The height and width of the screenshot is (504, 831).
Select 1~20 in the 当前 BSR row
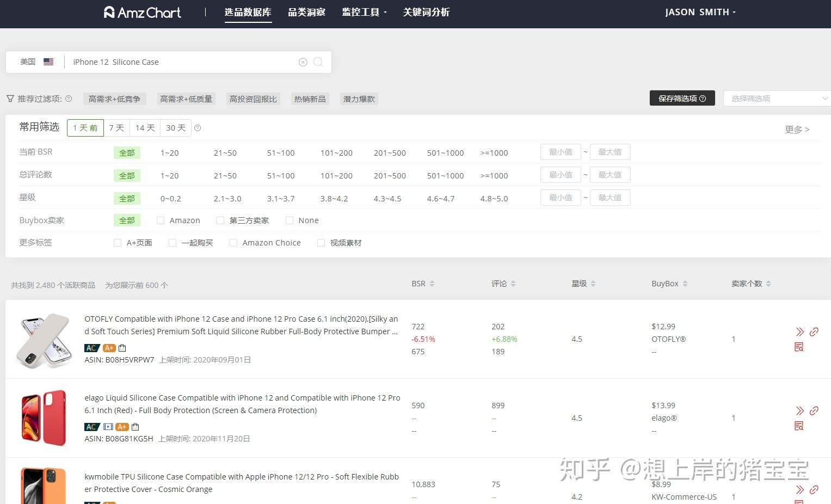[169, 153]
